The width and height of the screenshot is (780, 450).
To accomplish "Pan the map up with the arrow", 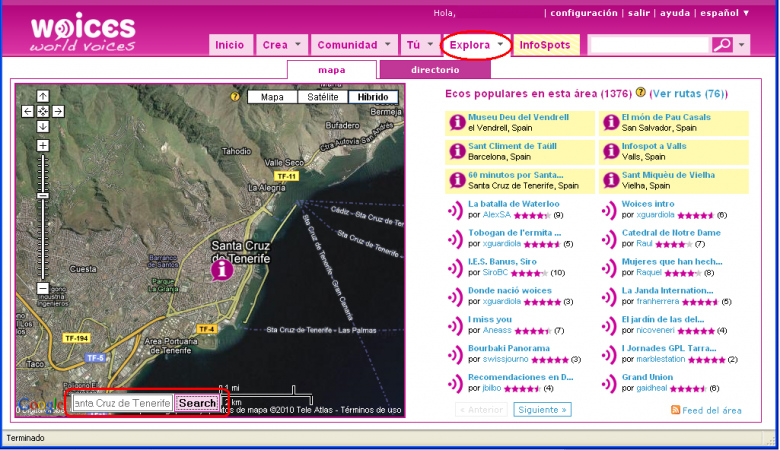I will 43,96.
